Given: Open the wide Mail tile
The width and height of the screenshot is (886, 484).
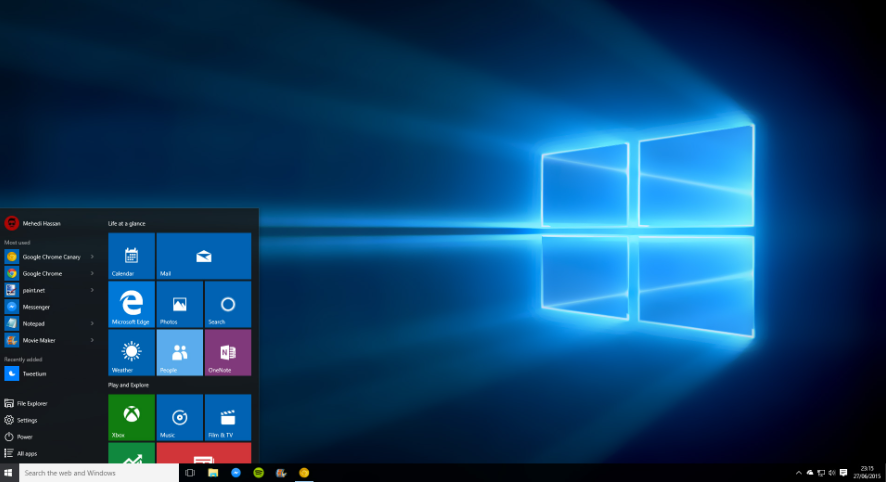Looking at the screenshot, I should coord(203,256).
